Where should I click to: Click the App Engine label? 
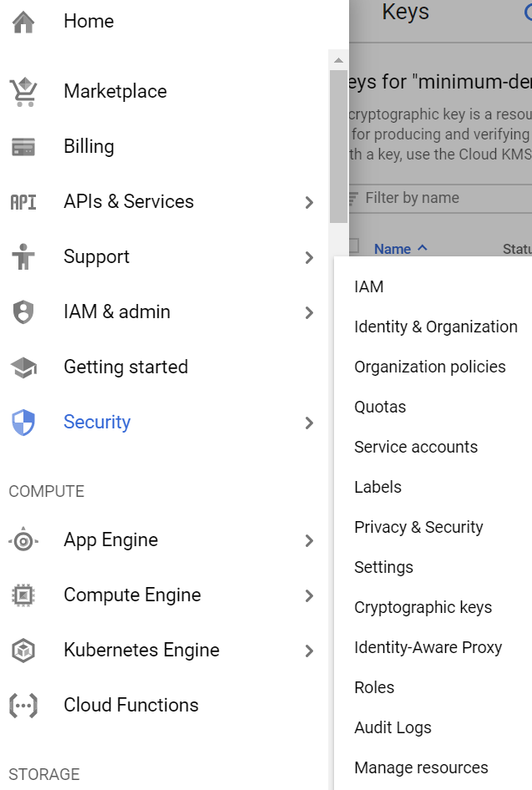(111, 540)
